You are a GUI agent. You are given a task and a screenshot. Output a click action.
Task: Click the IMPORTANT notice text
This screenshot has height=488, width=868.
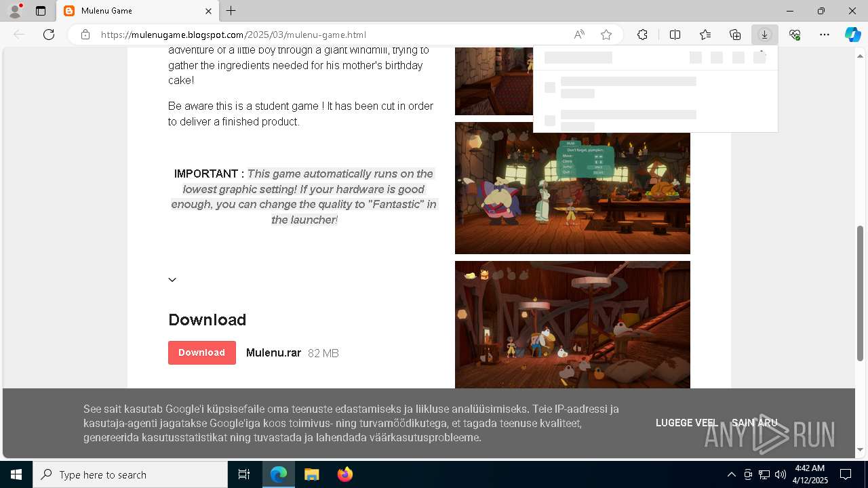pyautogui.click(x=304, y=197)
